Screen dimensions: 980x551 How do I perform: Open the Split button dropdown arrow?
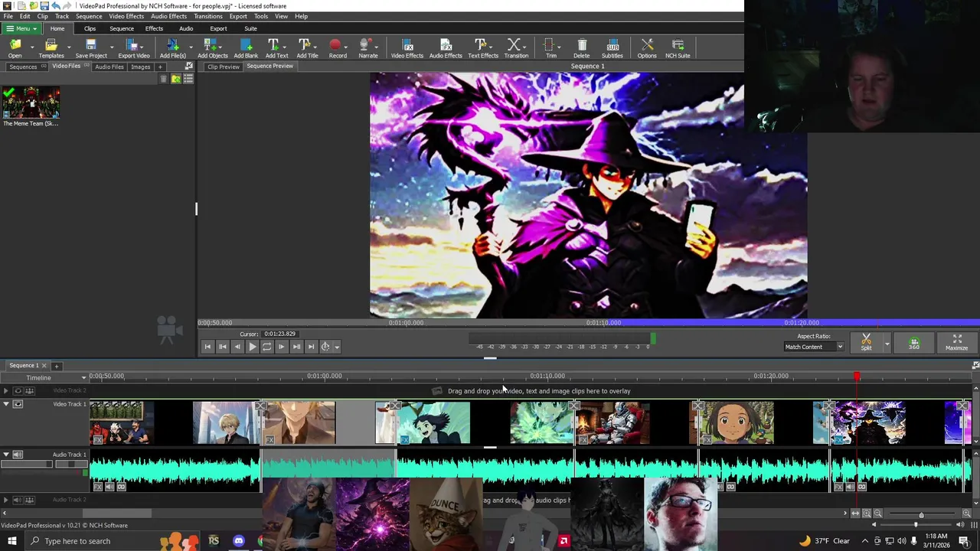(887, 344)
